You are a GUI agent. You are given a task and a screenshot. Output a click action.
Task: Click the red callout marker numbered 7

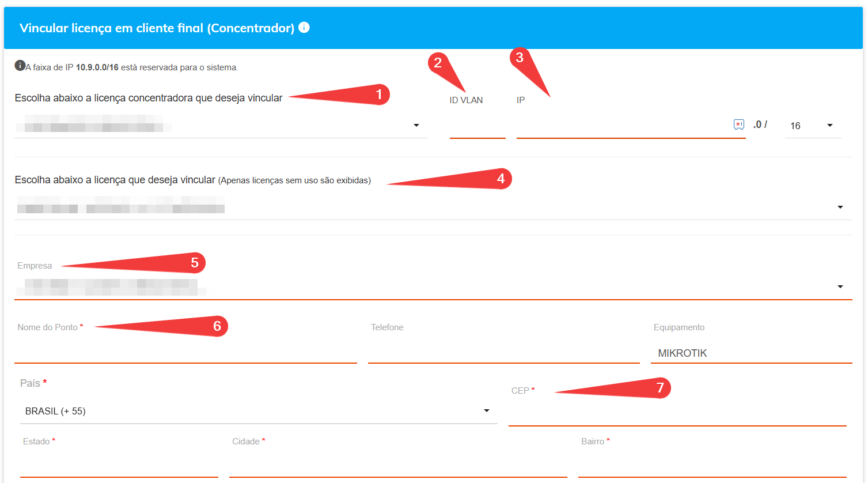click(x=660, y=387)
